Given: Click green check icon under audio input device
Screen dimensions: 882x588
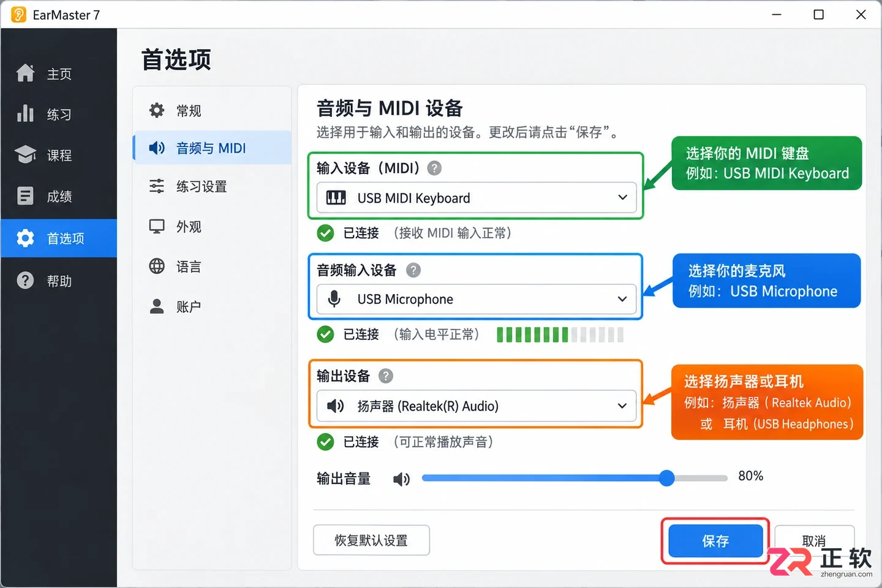Looking at the screenshot, I should (326, 334).
